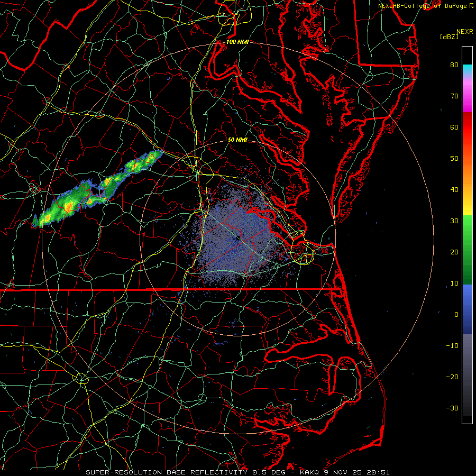The height and width of the screenshot is (476, 476).
Task: Click the 50 NMI range ring label
Action: pos(237,140)
